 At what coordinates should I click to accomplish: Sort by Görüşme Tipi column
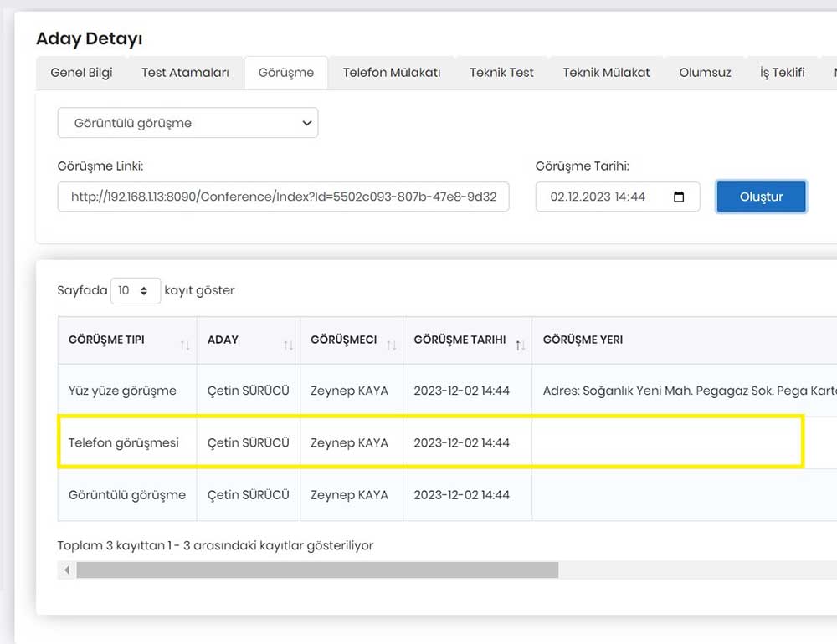(x=127, y=340)
